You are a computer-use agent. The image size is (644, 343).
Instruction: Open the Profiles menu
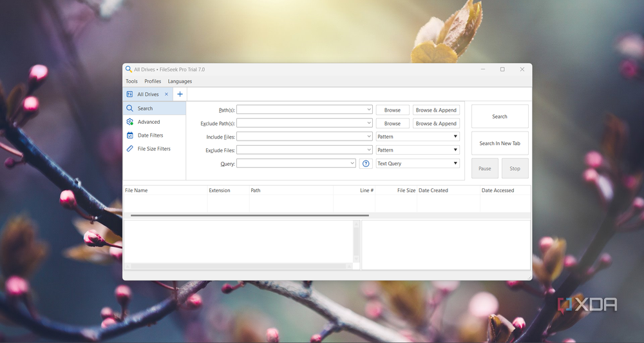(x=153, y=81)
